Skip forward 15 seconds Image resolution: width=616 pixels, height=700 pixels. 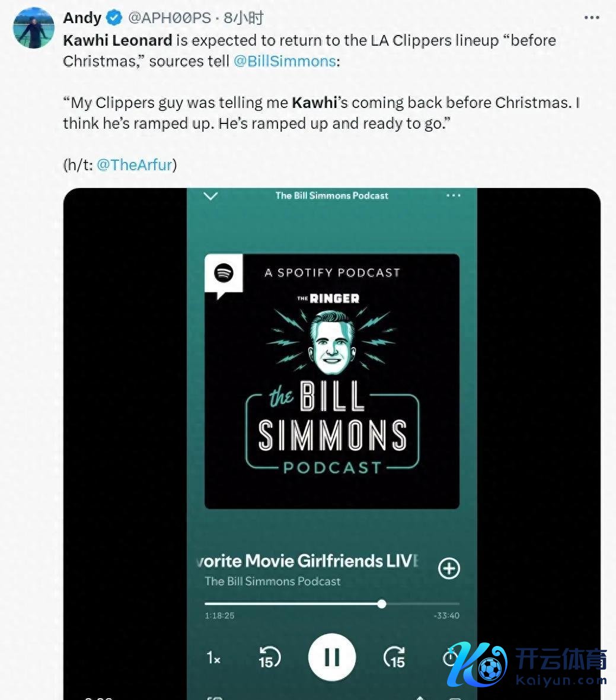point(395,657)
